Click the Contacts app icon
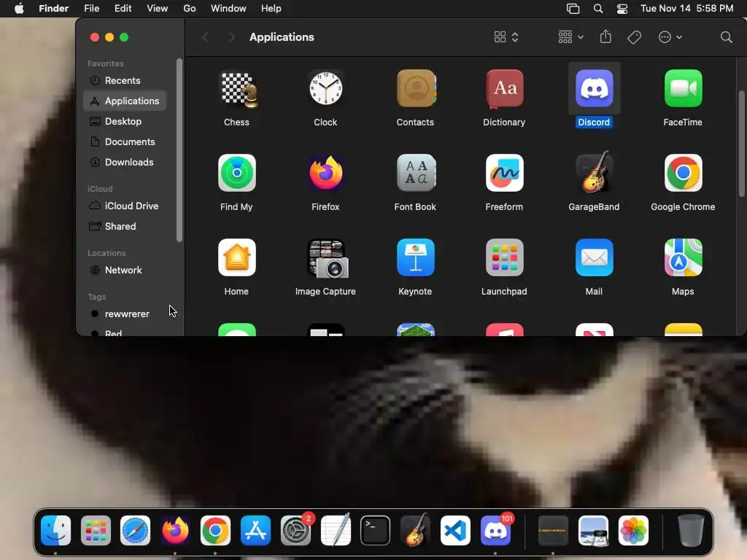The image size is (747, 560). tap(415, 88)
